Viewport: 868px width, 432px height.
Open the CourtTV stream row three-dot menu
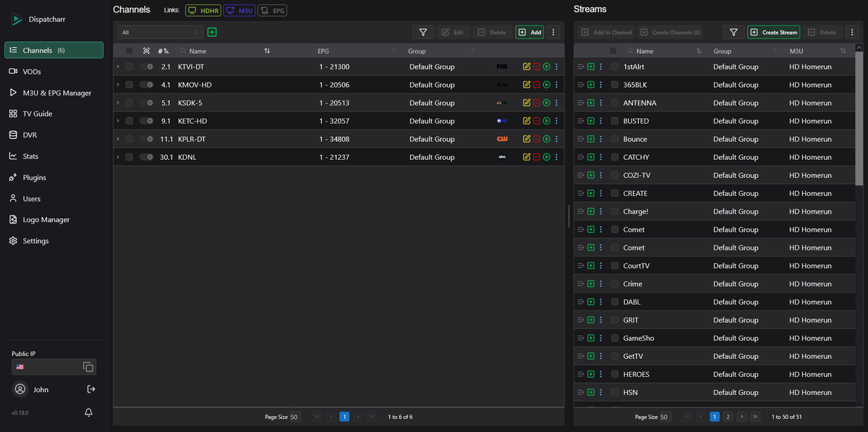tap(601, 266)
